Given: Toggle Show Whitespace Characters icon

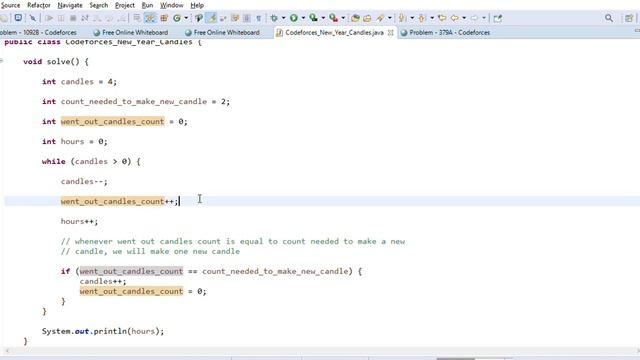Looking at the screenshot, I should point(258,18).
